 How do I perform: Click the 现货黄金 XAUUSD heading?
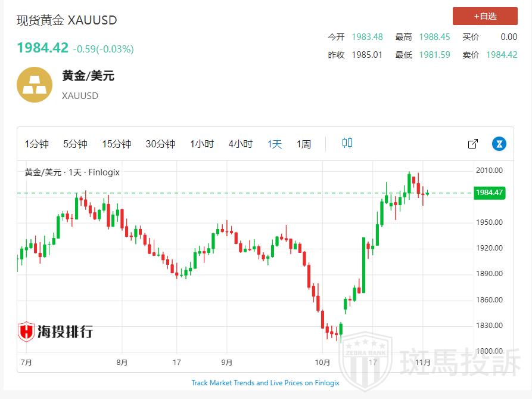[67, 20]
